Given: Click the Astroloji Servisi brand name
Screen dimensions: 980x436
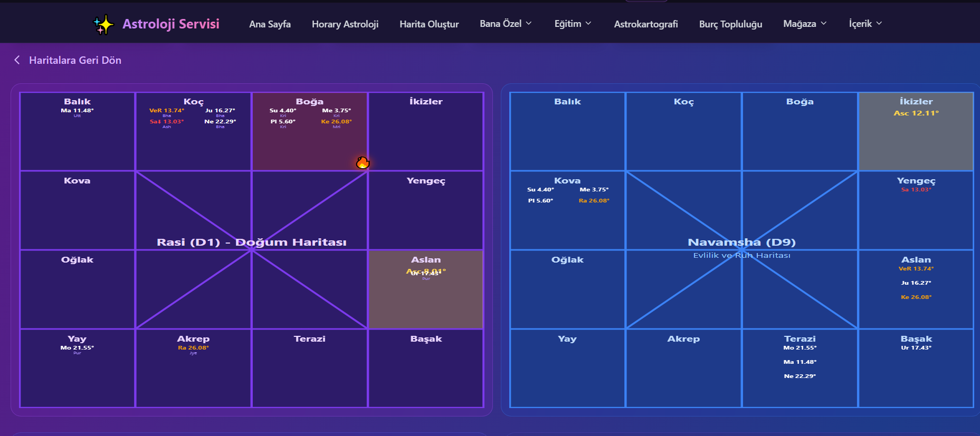Looking at the screenshot, I should tap(170, 24).
